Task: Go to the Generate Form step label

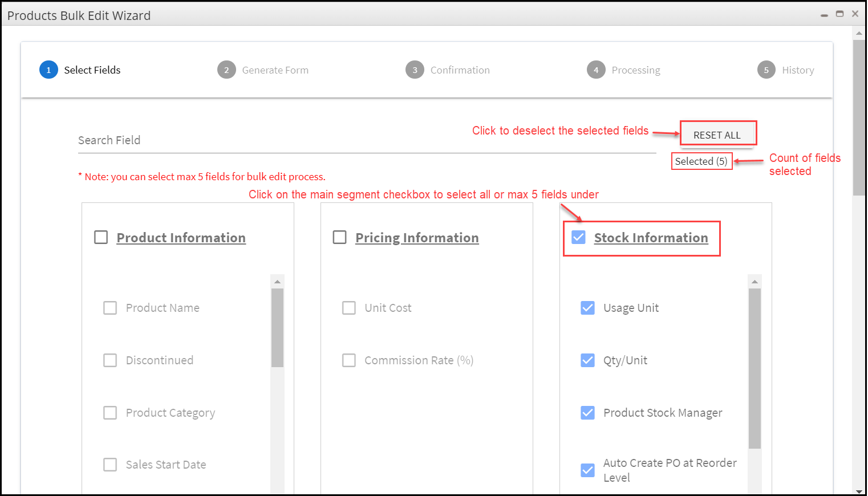Action: (275, 70)
